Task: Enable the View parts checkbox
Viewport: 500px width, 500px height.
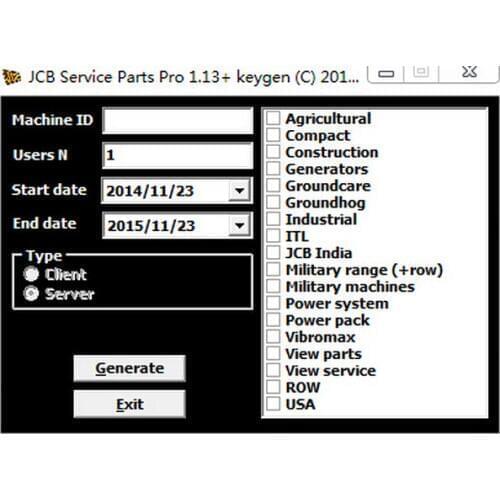Action: pyautogui.click(x=273, y=353)
